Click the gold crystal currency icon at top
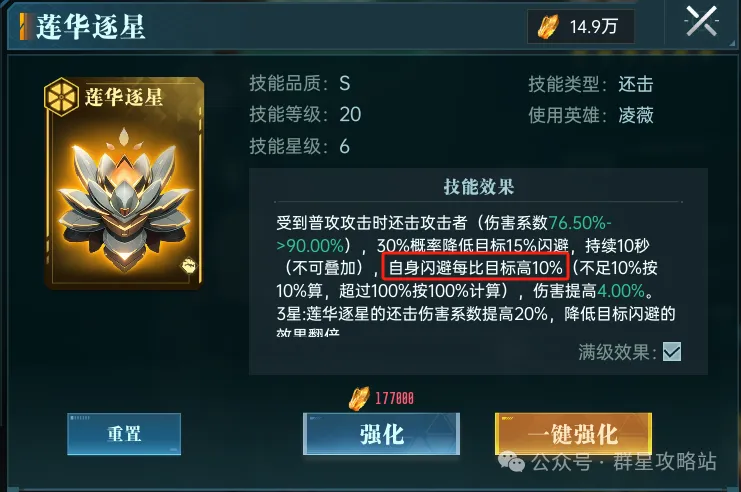Viewport: 741px width, 492px height. (548, 26)
